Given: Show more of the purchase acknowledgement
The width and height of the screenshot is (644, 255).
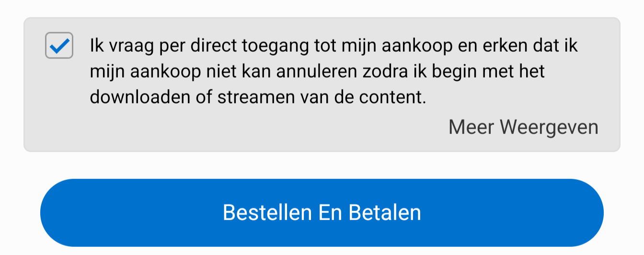Looking at the screenshot, I should click(x=523, y=127).
